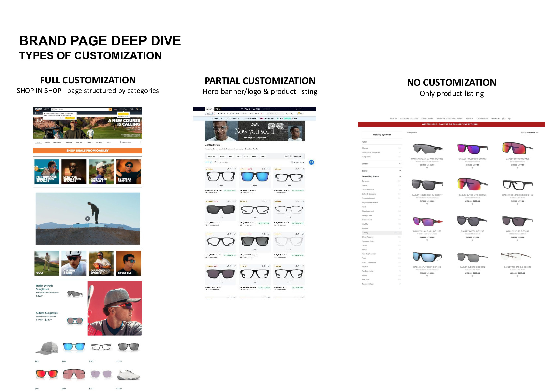Open the BRANDS menu item
The width and height of the screenshot is (555, 392).
[469, 119]
